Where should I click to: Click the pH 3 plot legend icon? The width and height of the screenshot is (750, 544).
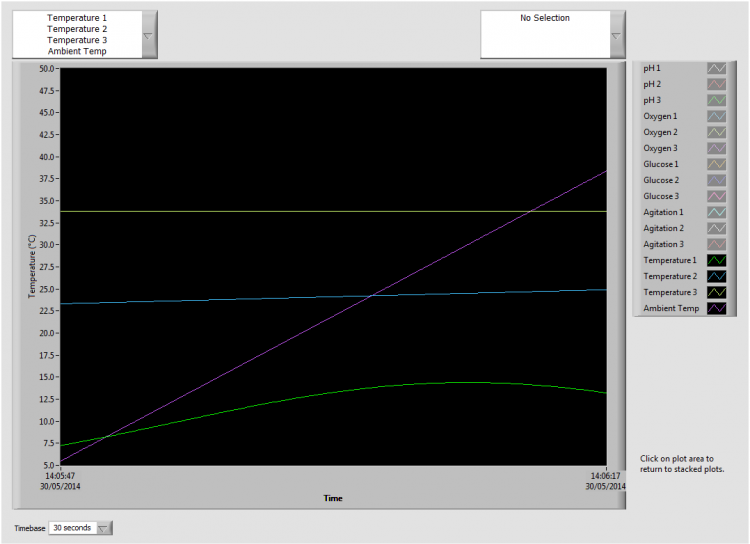click(717, 100)
